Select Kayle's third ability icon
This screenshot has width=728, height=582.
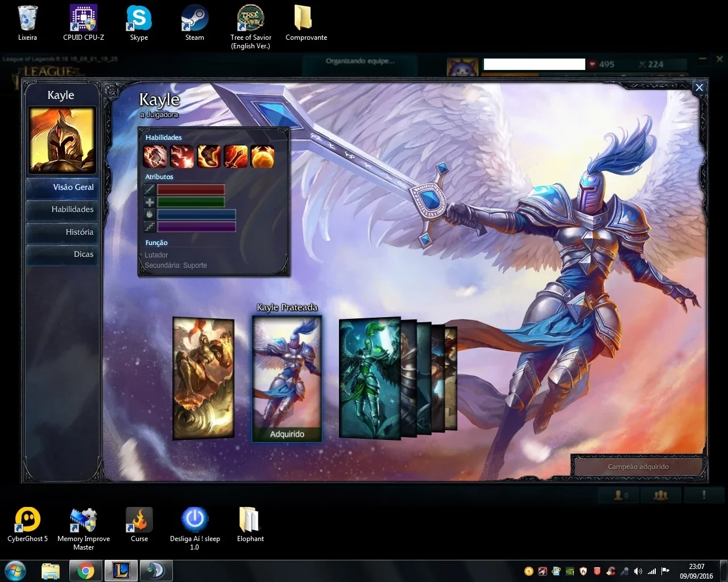209,156
